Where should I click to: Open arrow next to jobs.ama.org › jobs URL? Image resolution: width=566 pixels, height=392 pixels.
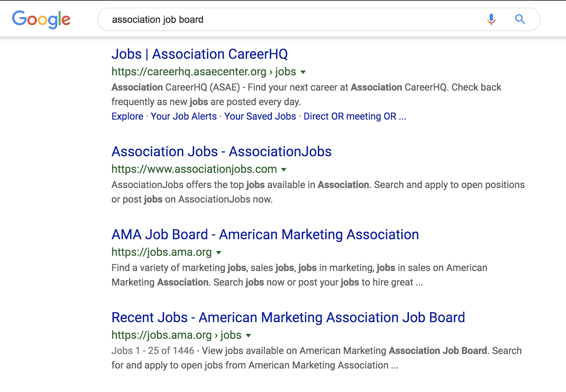tap(248, 336)
